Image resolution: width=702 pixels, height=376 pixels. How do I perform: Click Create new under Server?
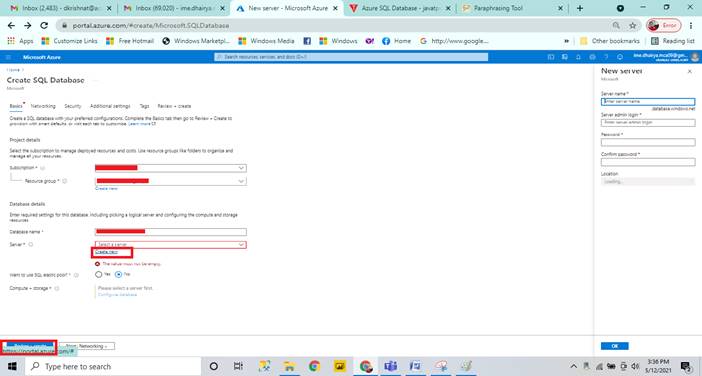tap(107, 252)
